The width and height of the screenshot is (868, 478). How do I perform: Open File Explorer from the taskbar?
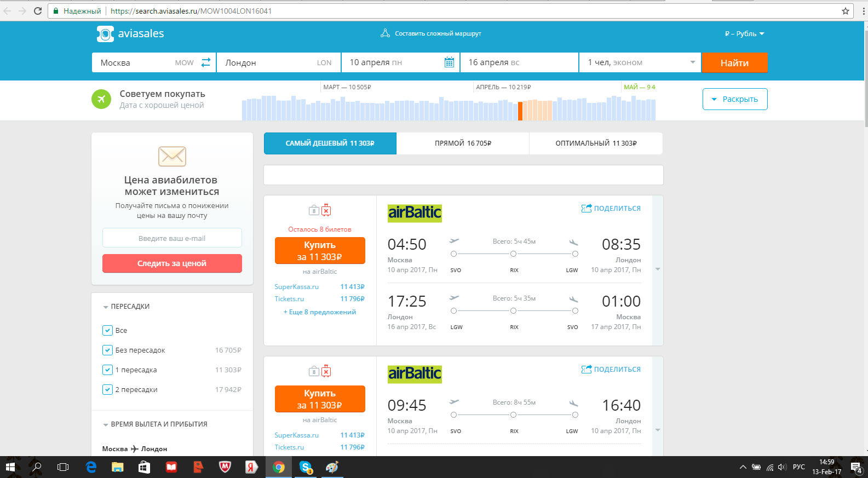118,467
